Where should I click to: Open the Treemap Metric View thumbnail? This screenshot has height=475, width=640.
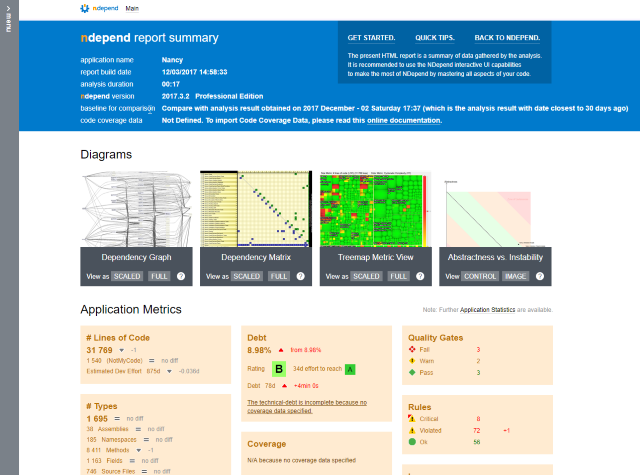click(376, 209)
